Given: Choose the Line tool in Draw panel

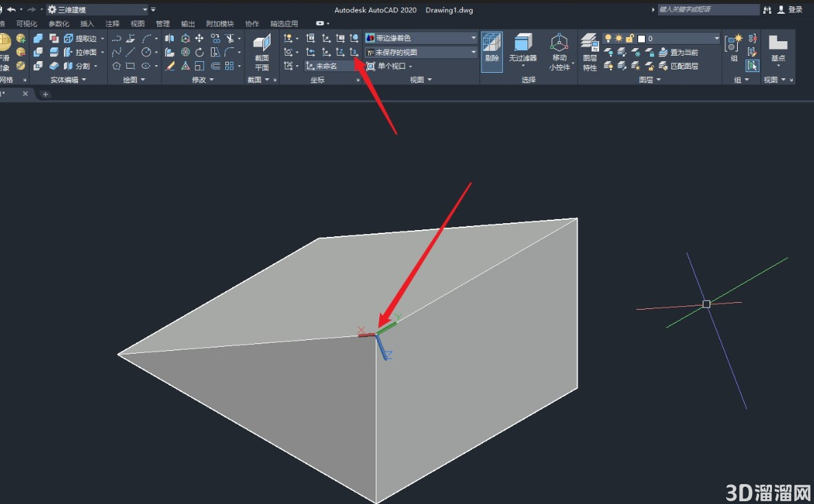Looking at the screenshot, I should pyautogui.click(x=131, y=52).
